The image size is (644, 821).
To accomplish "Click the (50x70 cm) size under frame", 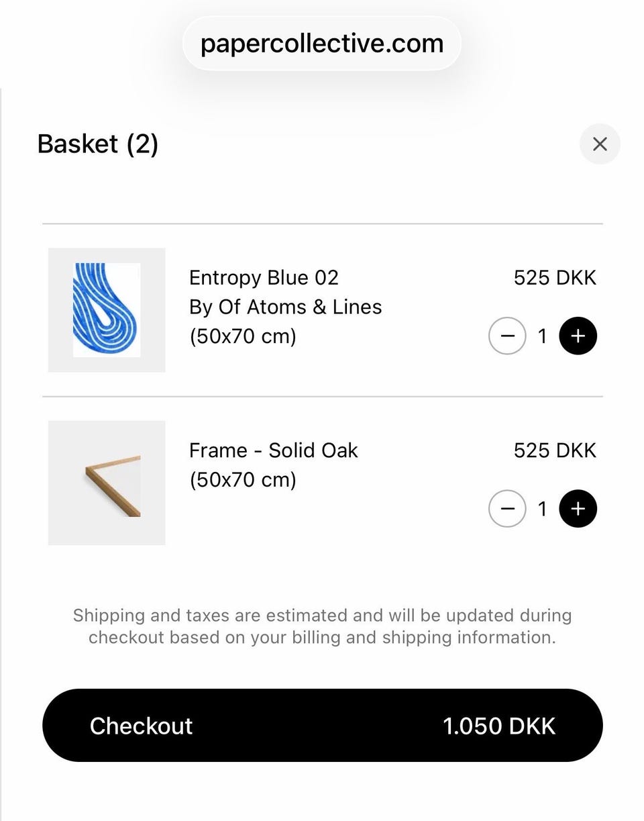I will [x=243, y=480].
